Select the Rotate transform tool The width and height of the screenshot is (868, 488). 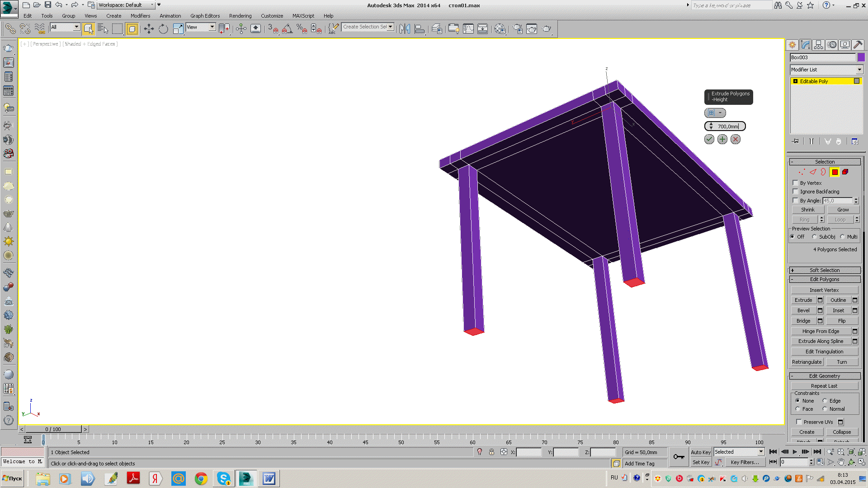tap(163, 29)
